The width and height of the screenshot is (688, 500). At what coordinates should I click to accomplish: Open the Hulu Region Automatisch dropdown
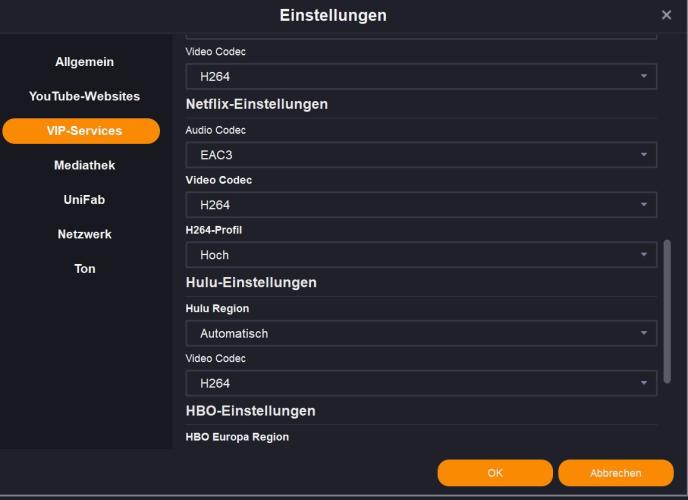[420, 333]
